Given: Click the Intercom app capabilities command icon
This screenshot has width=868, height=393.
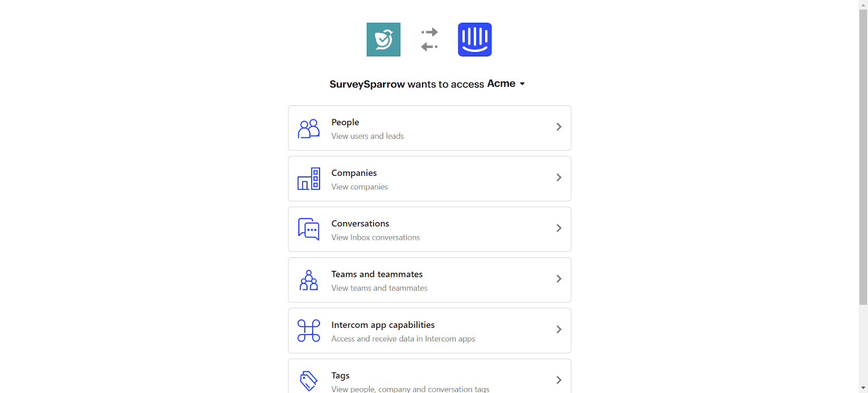Looking at the screenshot, I should [x=309, y=331].
